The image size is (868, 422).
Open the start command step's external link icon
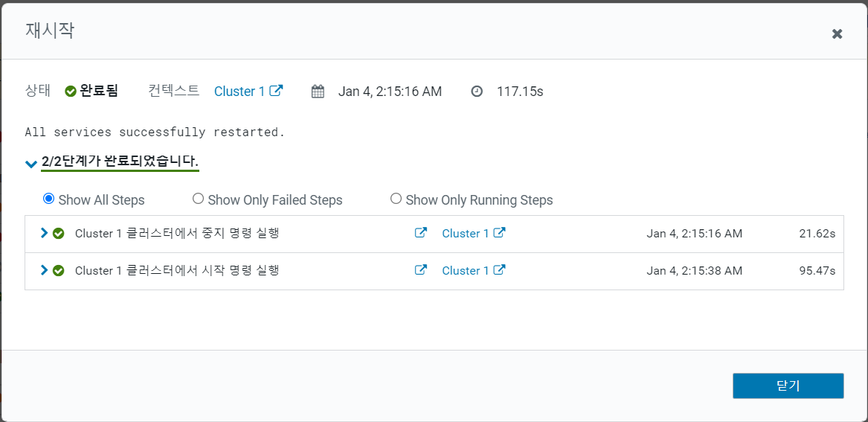[421, 270]
